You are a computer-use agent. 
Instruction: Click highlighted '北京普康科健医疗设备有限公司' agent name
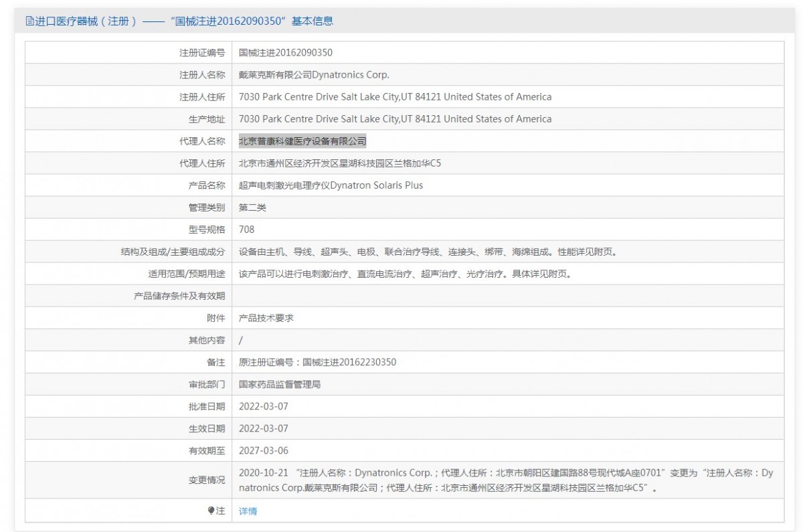pyautogui.click(x=302, y=141)
